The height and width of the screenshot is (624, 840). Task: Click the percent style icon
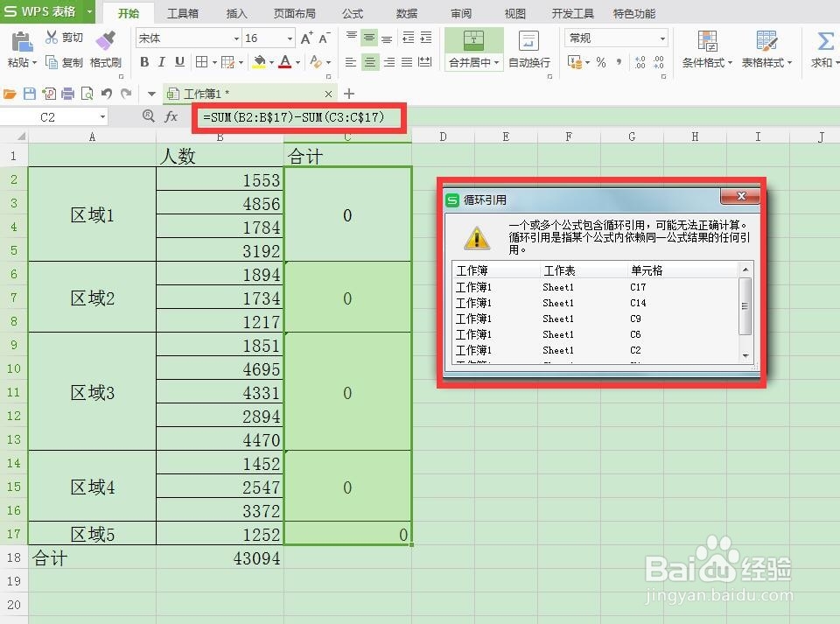[600, 63]
